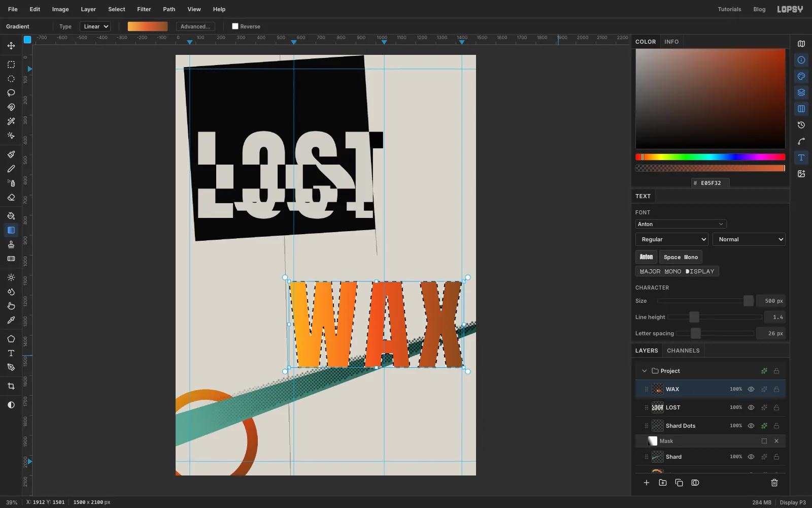Select the Magic Wand tool
Screen dimensions: 812x508
coord(11,121)
